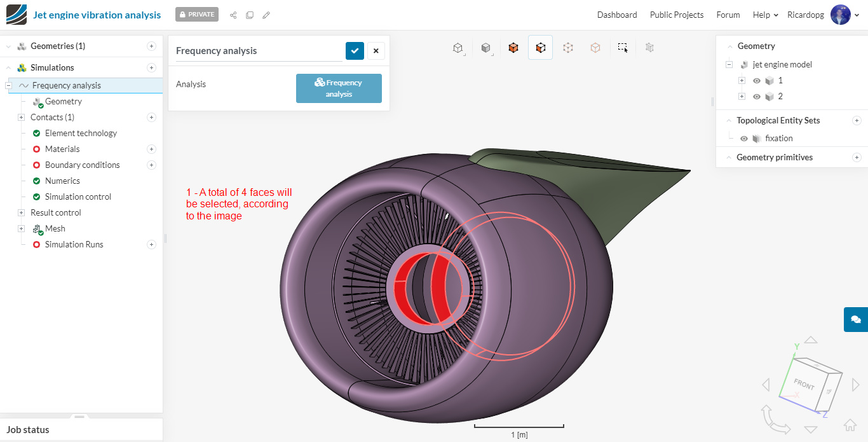Add topological entity set with plus

point(857,120)
